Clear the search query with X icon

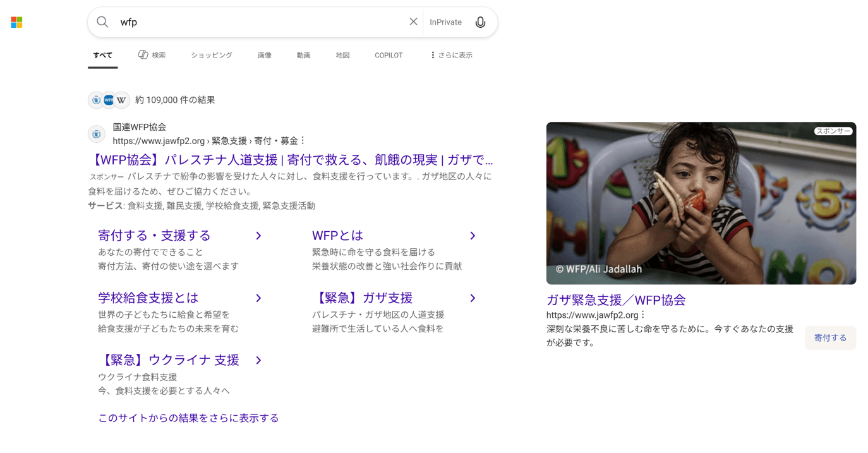413,21
